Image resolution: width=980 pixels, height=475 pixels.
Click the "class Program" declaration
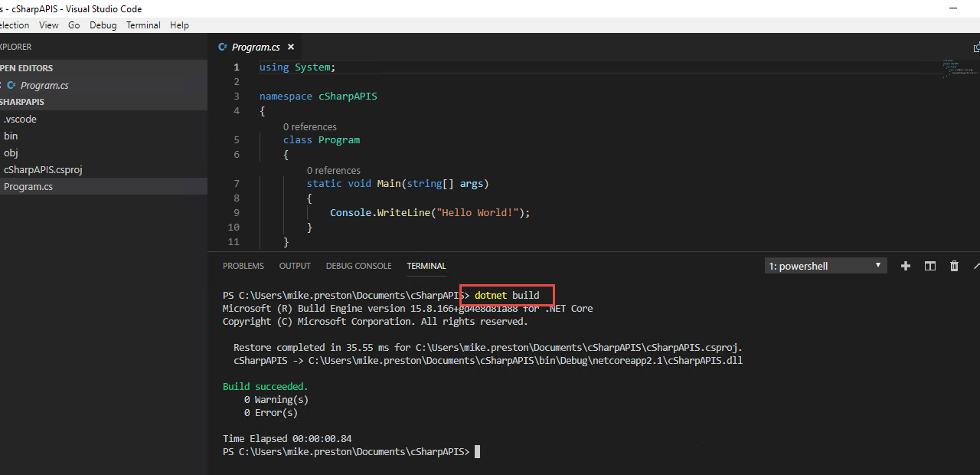coord(322,140)
